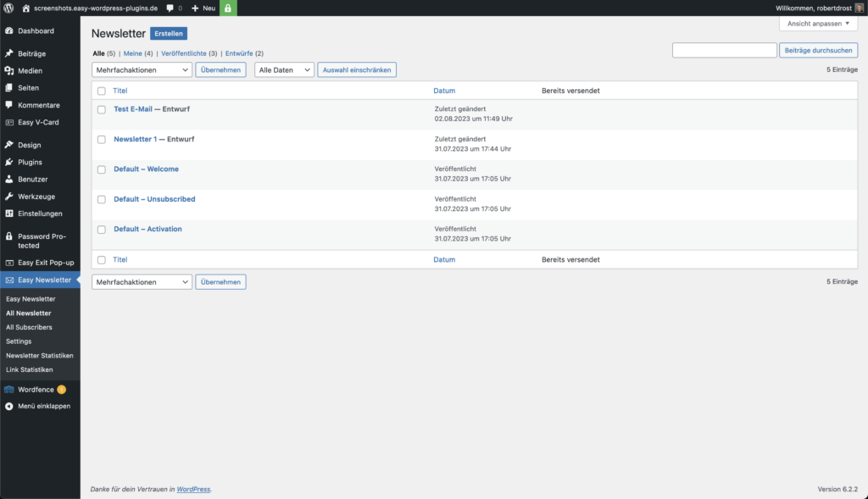Click the Easy Exit Pop-up icon

coord(8,263)
